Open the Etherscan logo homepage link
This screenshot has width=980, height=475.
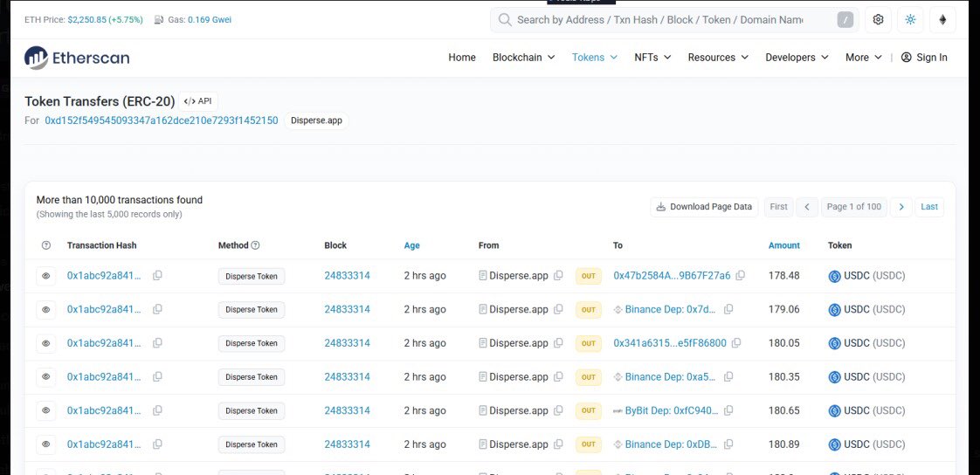coord(77,58)
